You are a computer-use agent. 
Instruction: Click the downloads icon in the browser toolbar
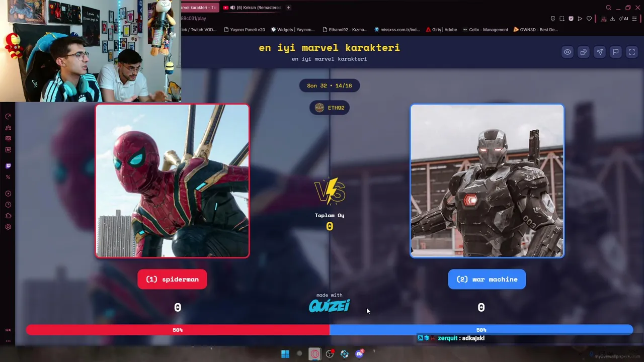(x=612, y=19)
